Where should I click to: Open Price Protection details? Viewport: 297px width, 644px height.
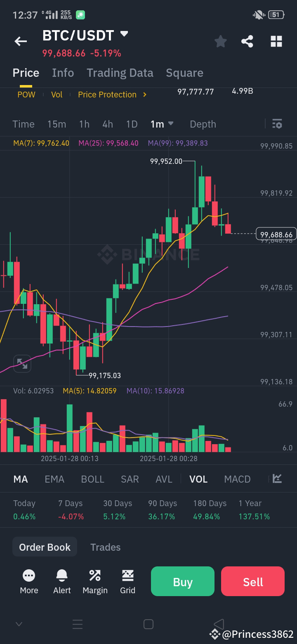point(107,95)
